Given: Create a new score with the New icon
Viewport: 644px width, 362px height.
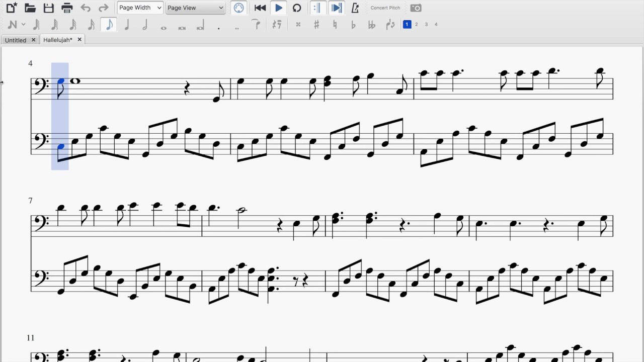Looking at the screenshot, I should pyautogui.click(x=12, y=8).
